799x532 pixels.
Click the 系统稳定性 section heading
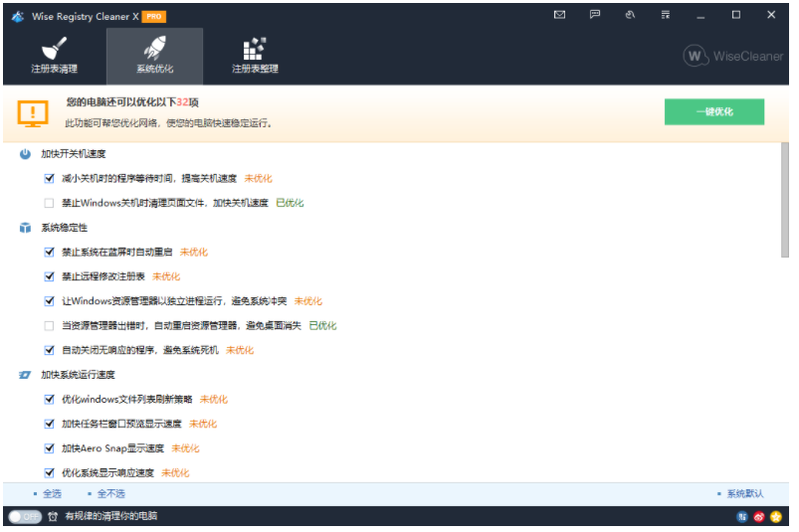(x=65, y=228)
